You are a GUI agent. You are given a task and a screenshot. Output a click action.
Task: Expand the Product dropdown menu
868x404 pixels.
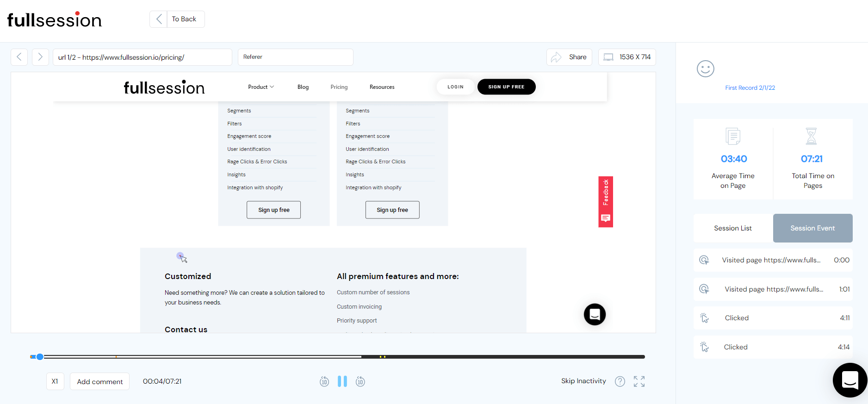(x=261, y=87)
